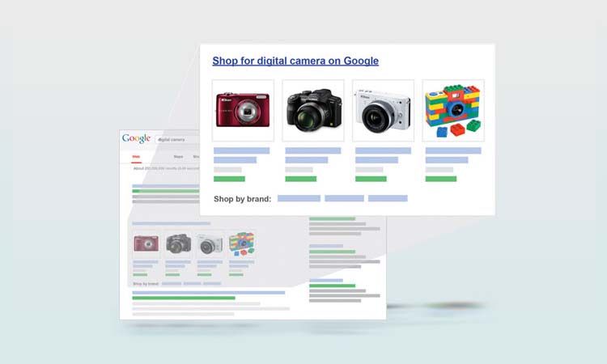Image resolution: width=607 pixels, height=364 pixels.
Task: Click the small red camera thumbnail in search results
Action: point(146,243)
